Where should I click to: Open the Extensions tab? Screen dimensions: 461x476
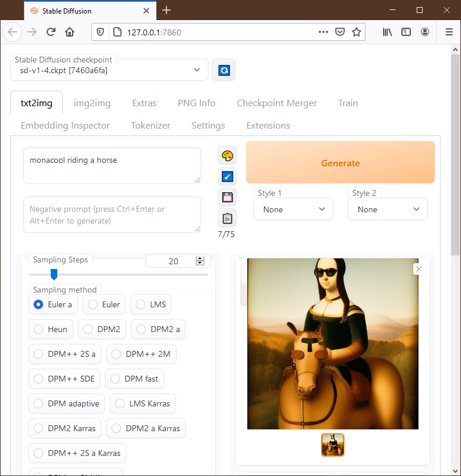(269, 126)
